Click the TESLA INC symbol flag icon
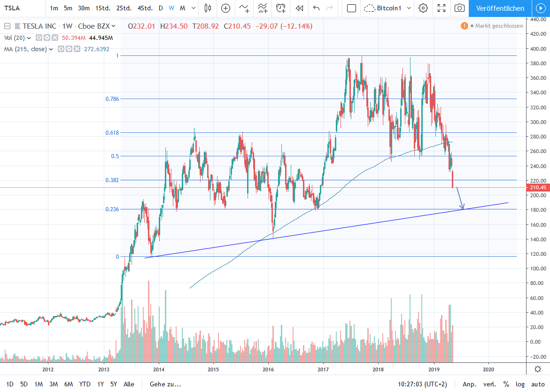Viewport: 550px width, 392px height. tap(17, 26)
